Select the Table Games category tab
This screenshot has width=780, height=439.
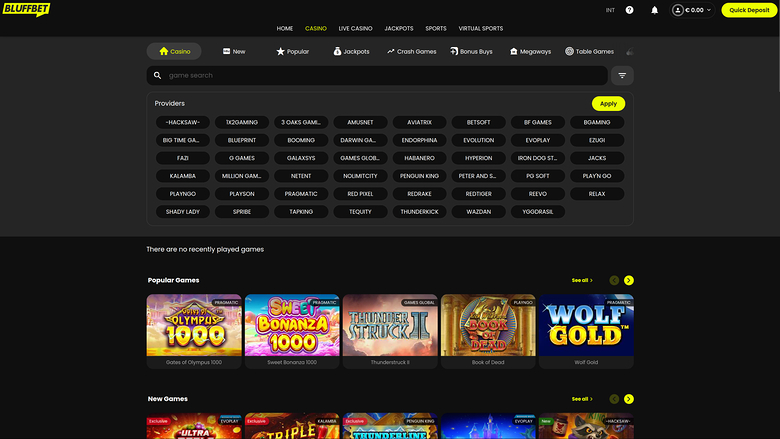pyautogui.click(x=589, y=51)
